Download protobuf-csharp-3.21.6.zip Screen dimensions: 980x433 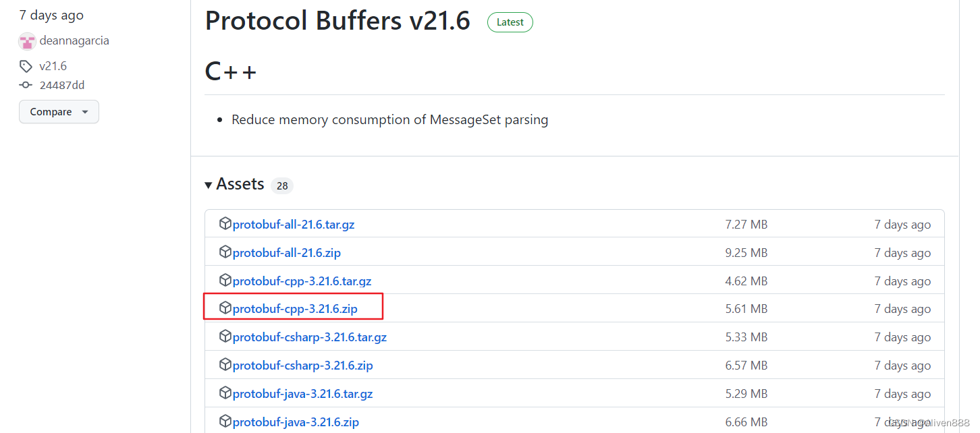(x=302, y=365)
